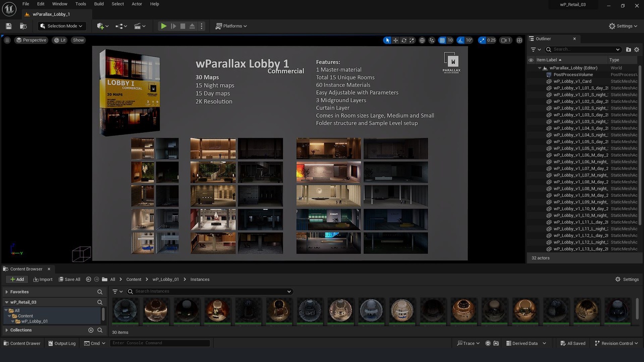Viewport: 644px width, 362px height.
Task: Change the Lit view mode
Action: 60,40
